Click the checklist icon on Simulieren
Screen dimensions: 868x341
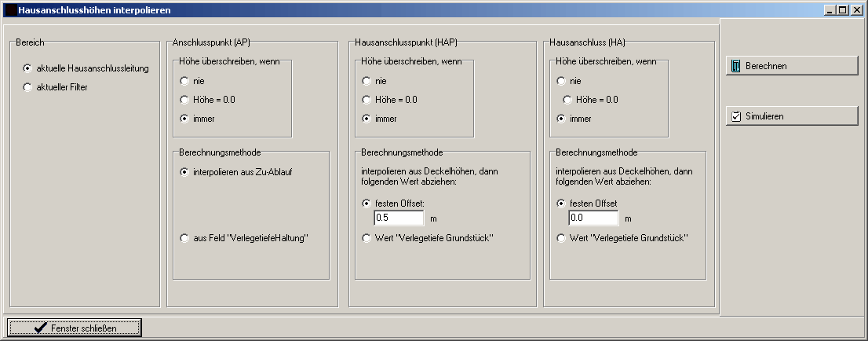(735, 116)
